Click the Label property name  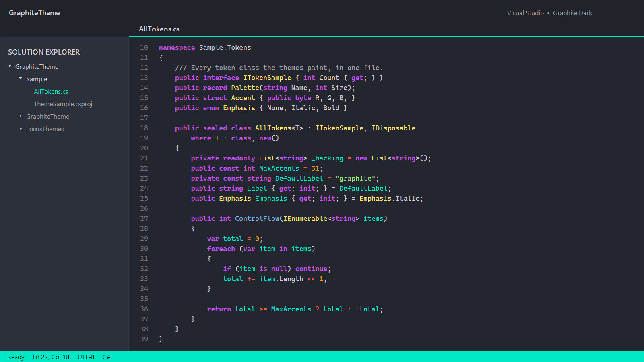point(257,188)
